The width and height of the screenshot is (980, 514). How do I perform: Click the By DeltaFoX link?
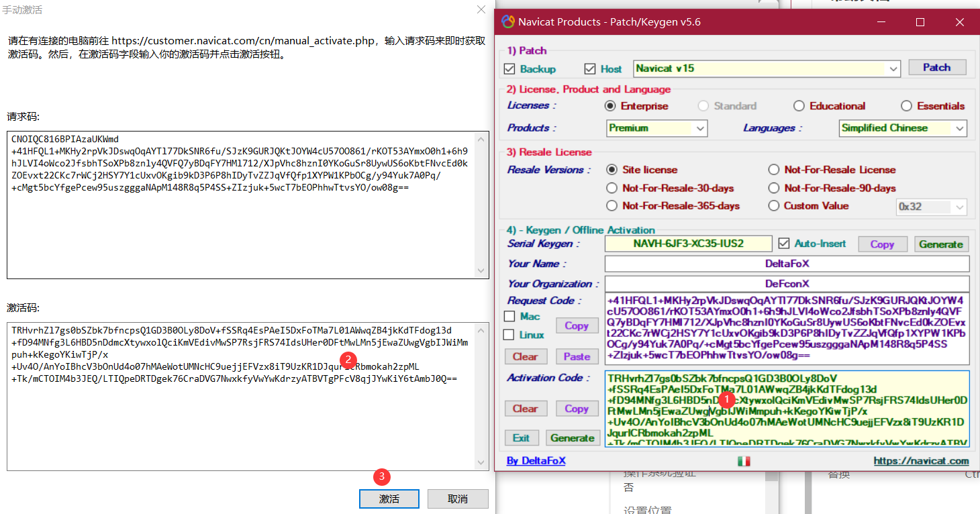[x=535, y=461]
